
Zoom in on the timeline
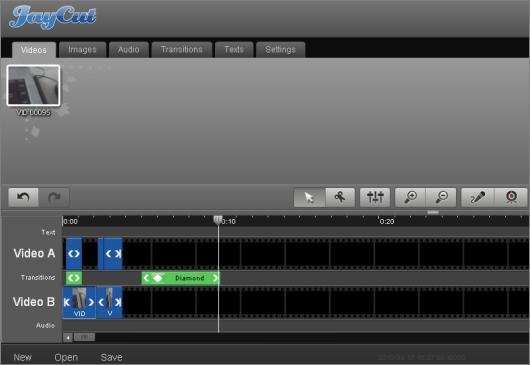[410, 197]
